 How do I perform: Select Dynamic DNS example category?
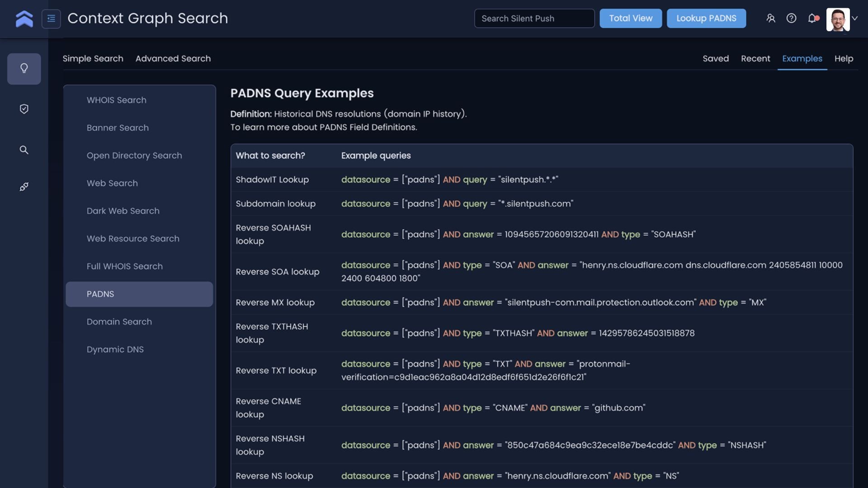click(139, 350)
